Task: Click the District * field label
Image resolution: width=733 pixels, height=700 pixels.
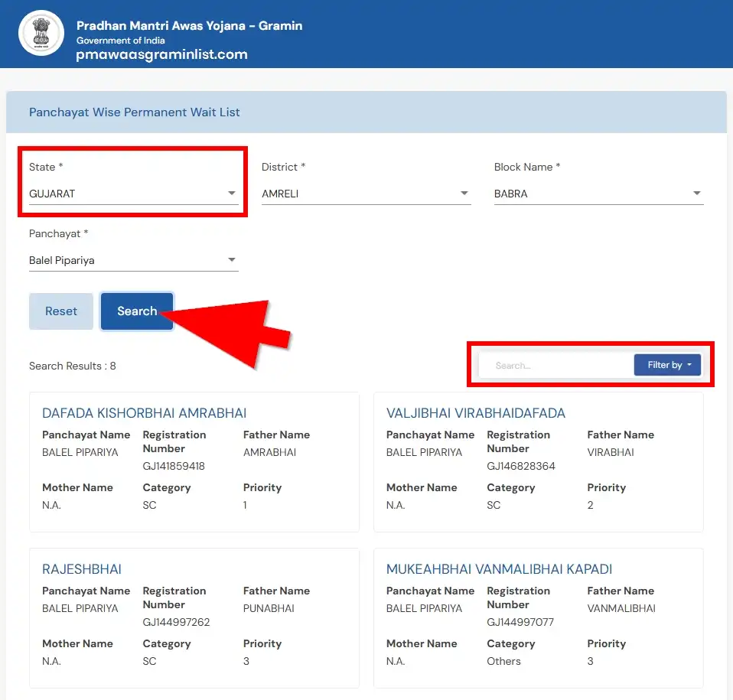Action: [283, 167]
